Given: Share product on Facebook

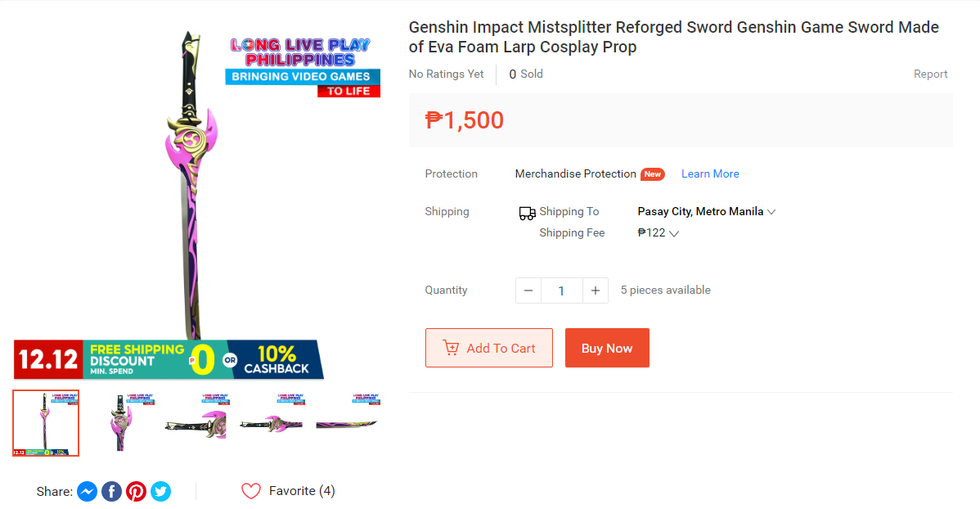Looking at the screenshot, I should [112, 492].
